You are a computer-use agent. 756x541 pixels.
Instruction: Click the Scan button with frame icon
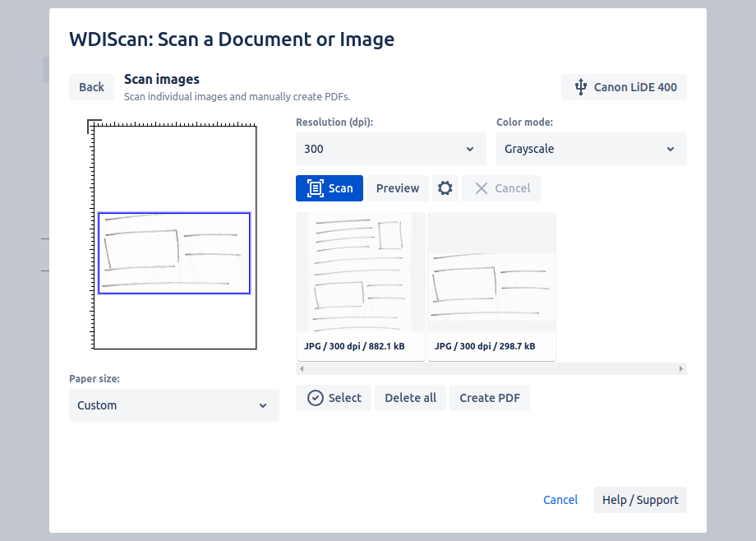(x=330, y=188)
